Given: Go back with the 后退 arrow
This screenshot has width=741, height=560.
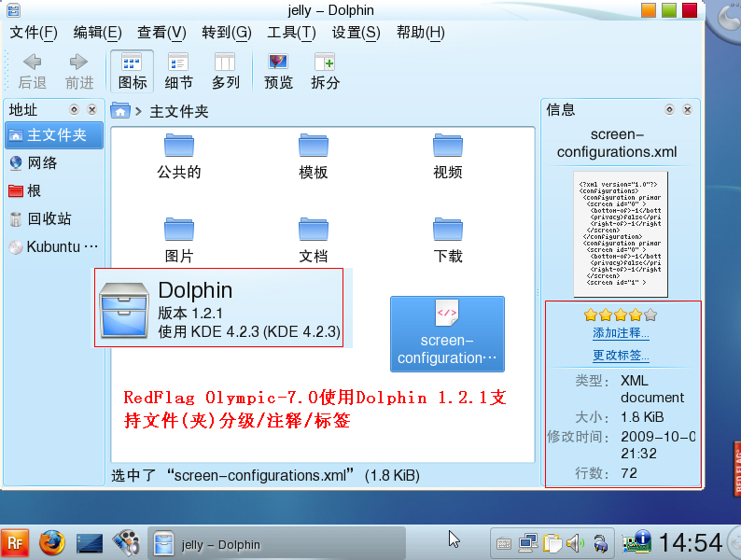Looking at the screenshot, I should click(x=32, y=71).
